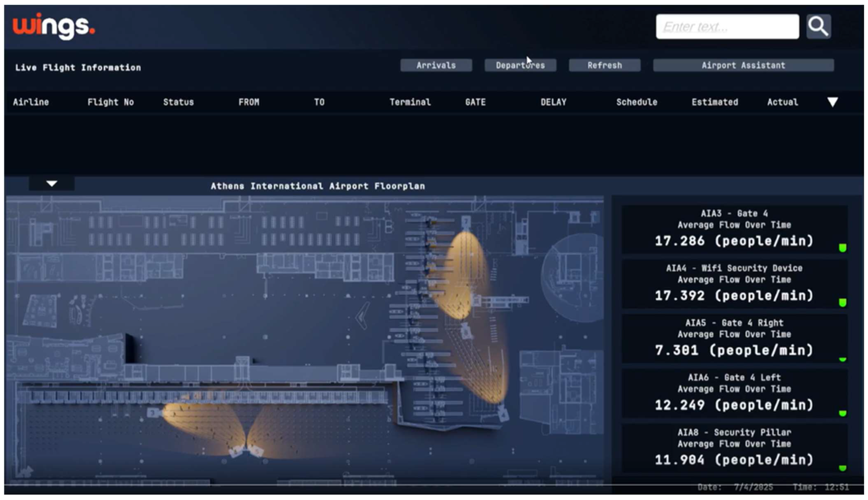Click the AIA3 Gate 4 green status indicator
The image size is (868, 500).
point(842,247)
